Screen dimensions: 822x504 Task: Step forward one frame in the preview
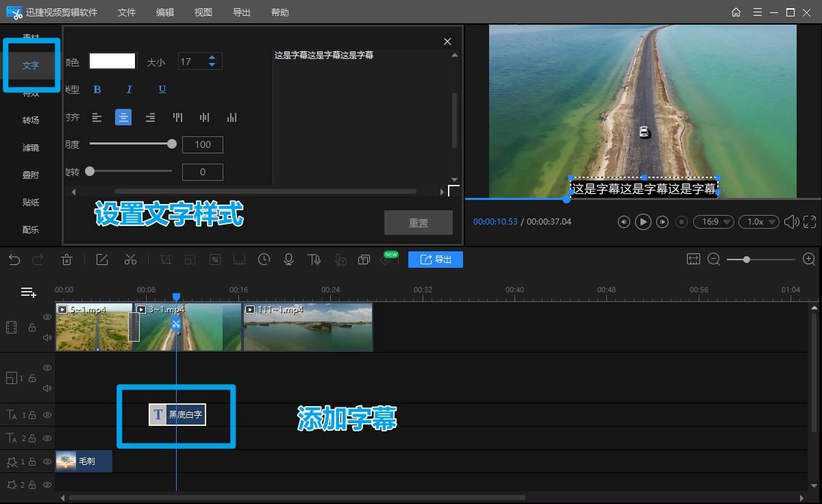tap(662, 222)
